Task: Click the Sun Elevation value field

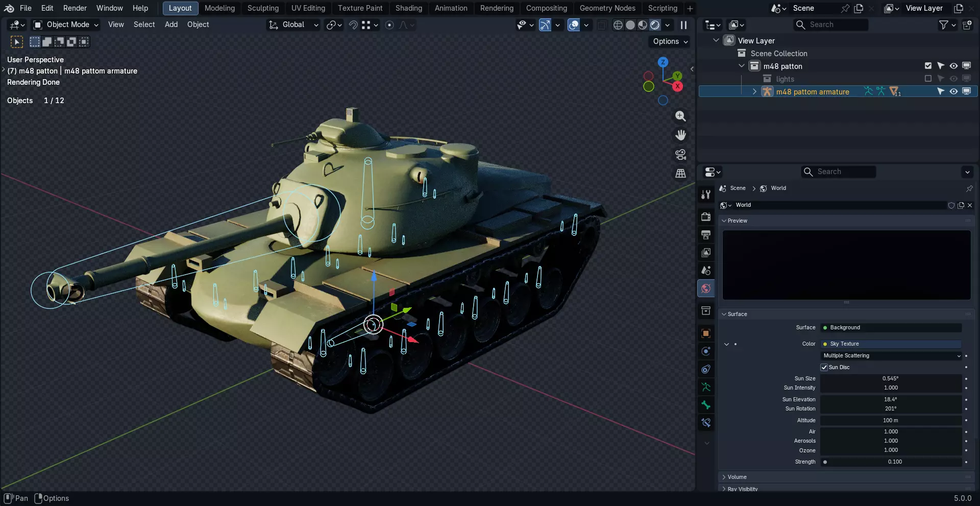Action: pyautogui.click(x=892, y=400)
